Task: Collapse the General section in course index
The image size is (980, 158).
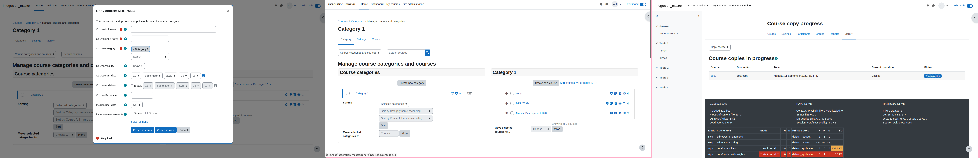Action: point(657,26)
